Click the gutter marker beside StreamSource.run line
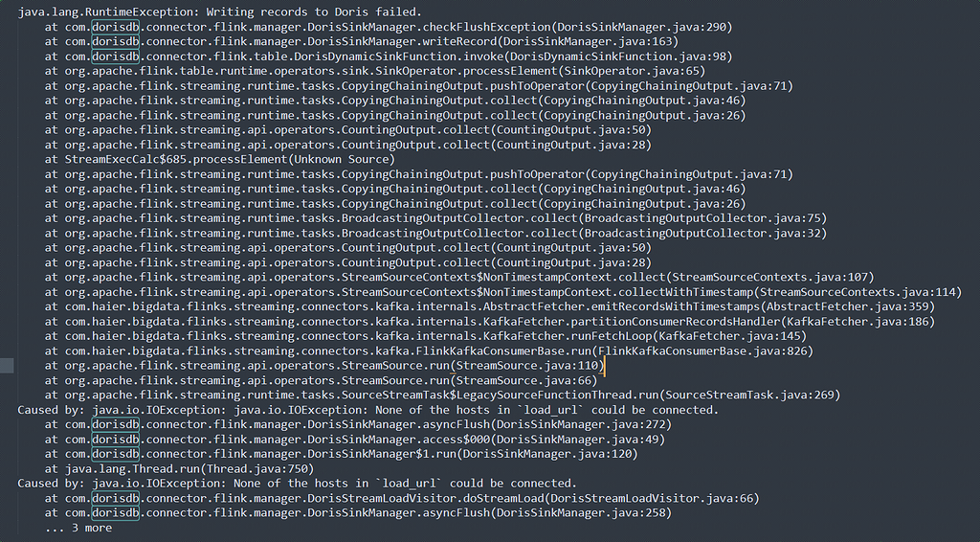 coord(7,366)
